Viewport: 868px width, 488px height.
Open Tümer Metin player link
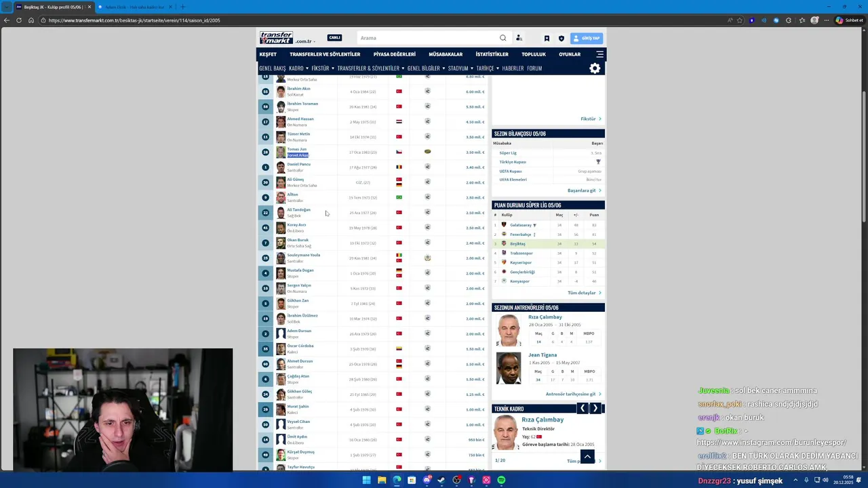pyautogui.click(x=298, y=134)
